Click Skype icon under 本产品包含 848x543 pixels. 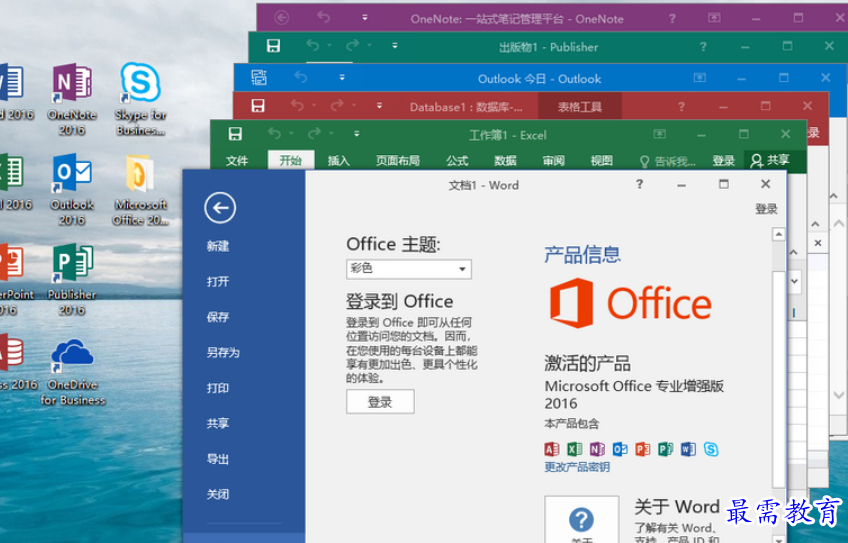[711, 449]
